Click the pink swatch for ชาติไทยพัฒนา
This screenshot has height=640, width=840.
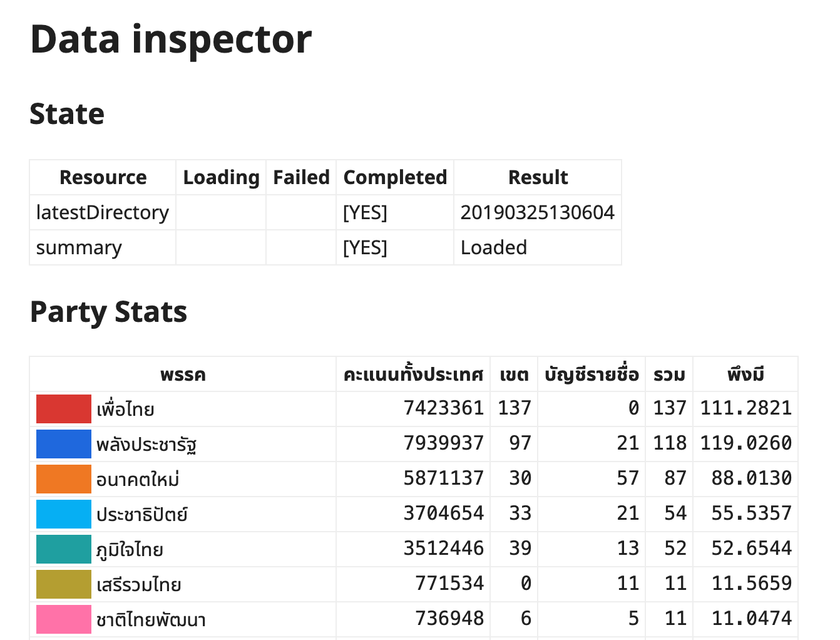coord(63,619)
